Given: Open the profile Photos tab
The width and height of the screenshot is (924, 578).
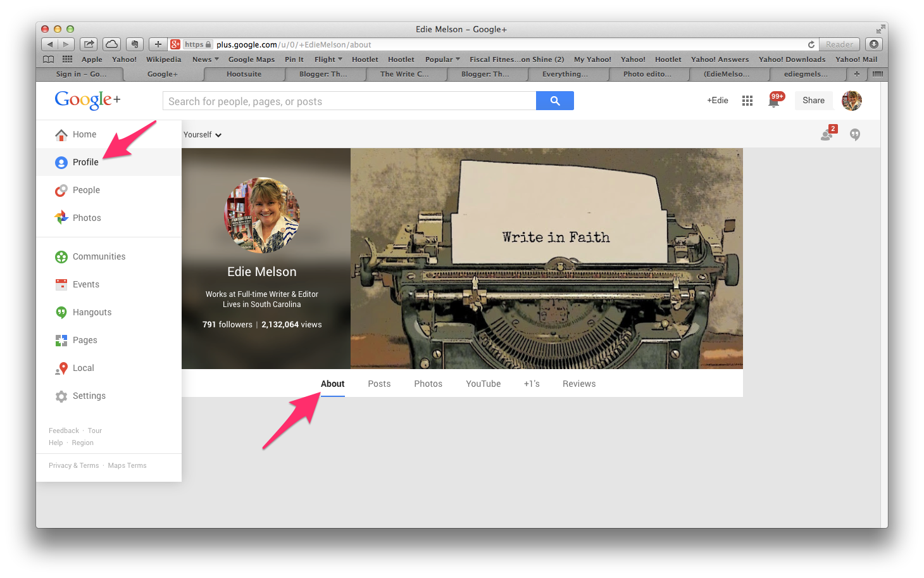Looking at the screenshot, I should (x=428, y=384).
